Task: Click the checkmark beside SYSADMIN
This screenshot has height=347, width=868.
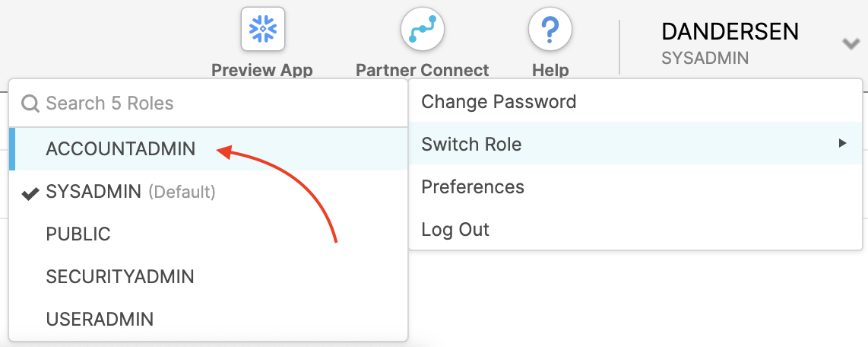Action: [x=30, y=193]
